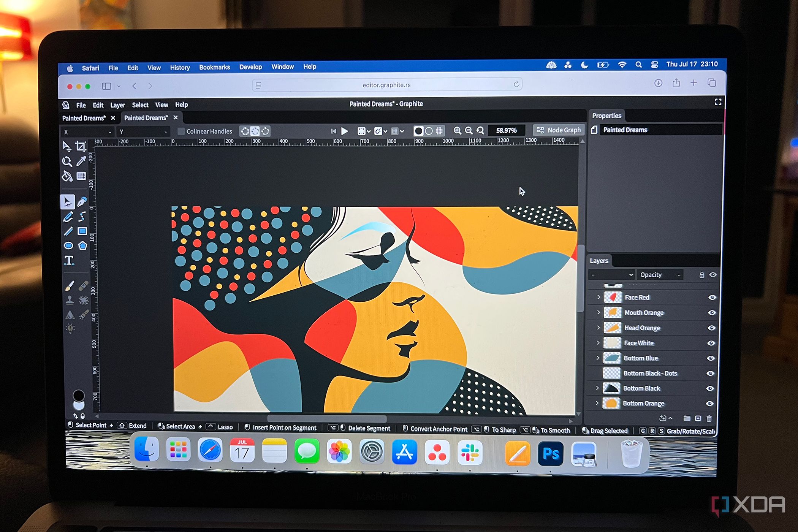Toggle the Colinear Handles checkbox
Image resolution: width=798 pixels, height=532 pixels.
[181, 131]
